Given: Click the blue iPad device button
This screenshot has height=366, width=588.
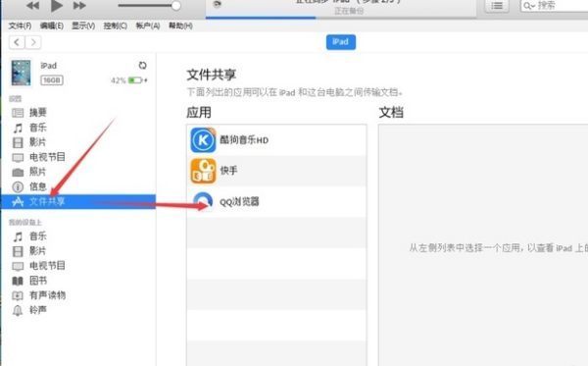Looking at the screenshot, I should 340,42.
